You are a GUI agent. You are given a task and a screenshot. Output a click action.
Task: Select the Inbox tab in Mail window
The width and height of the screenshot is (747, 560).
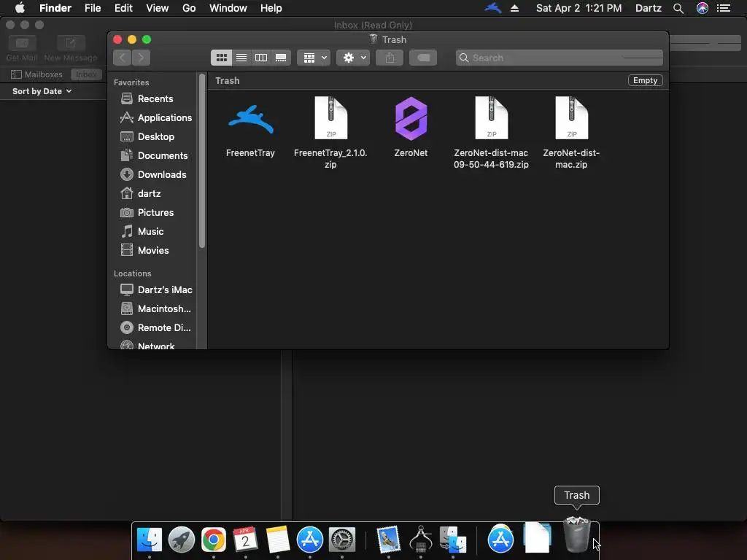tap(86, 74)
